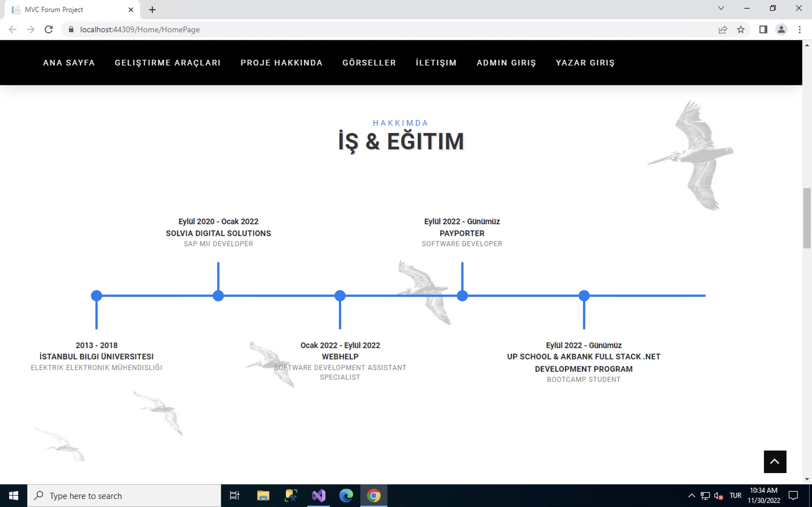Click the YAZAR GIRIŞ link
Viewport: 812px width, 507px height.
coord(585,62)
